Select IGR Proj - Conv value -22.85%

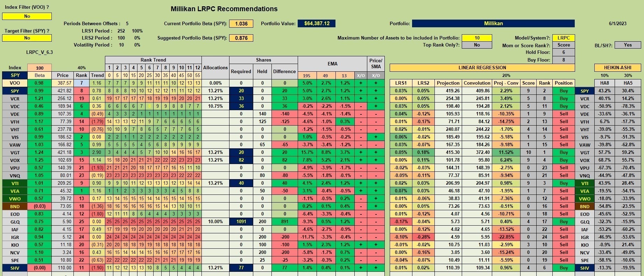point(506,237)
